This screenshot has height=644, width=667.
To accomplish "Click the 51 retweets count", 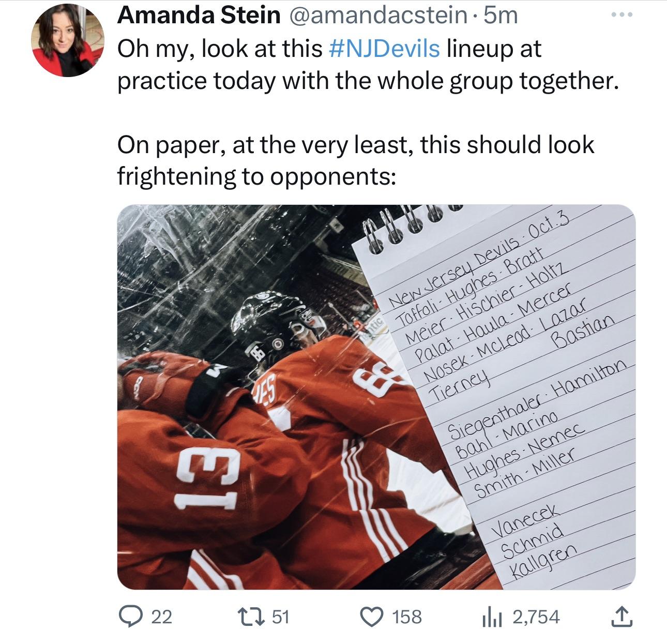I will [x=280, y=617].
